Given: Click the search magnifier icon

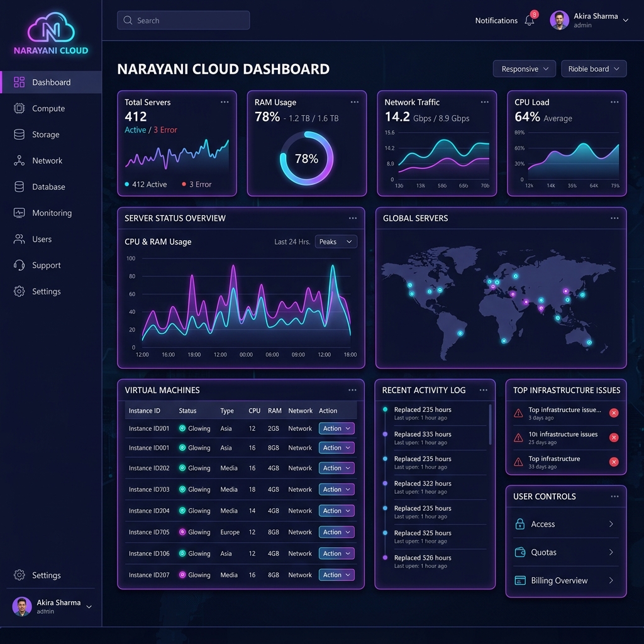Looking at the screenshot, I should click(x=128, y=20).
